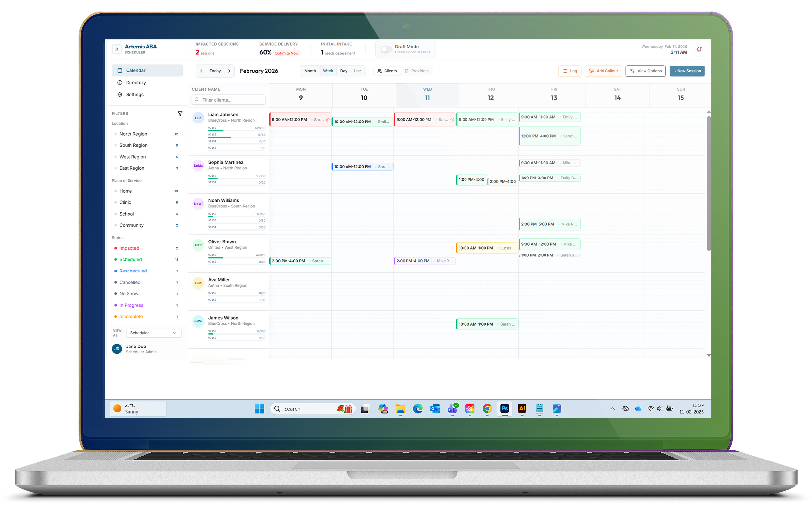Go to previous week arrow
Screen dimensions: 812x507
[x=201, y=71]
